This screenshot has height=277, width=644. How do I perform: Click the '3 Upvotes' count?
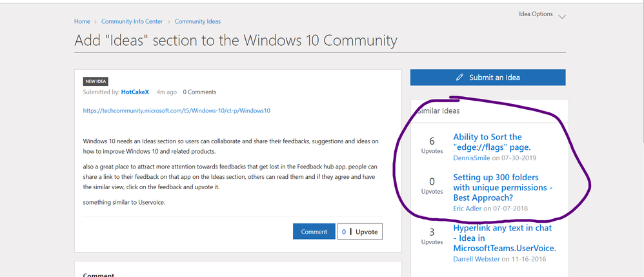432,236
